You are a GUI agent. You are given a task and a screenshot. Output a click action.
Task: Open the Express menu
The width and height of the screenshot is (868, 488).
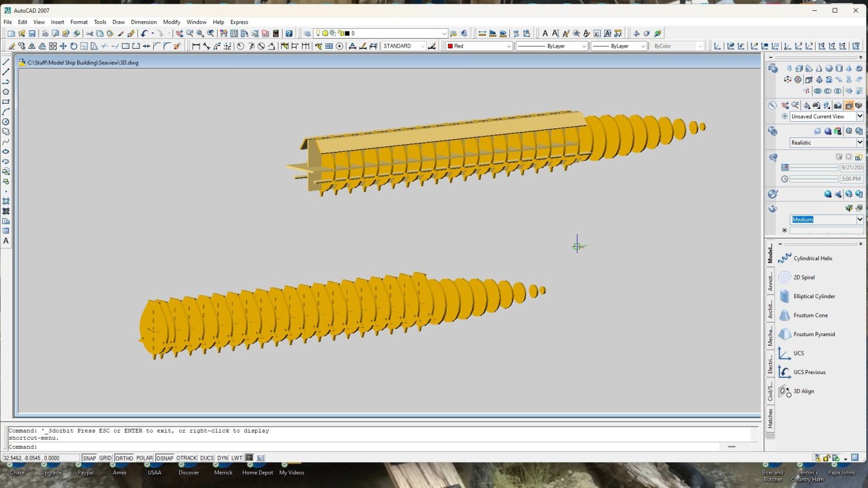tap(239, 22)
